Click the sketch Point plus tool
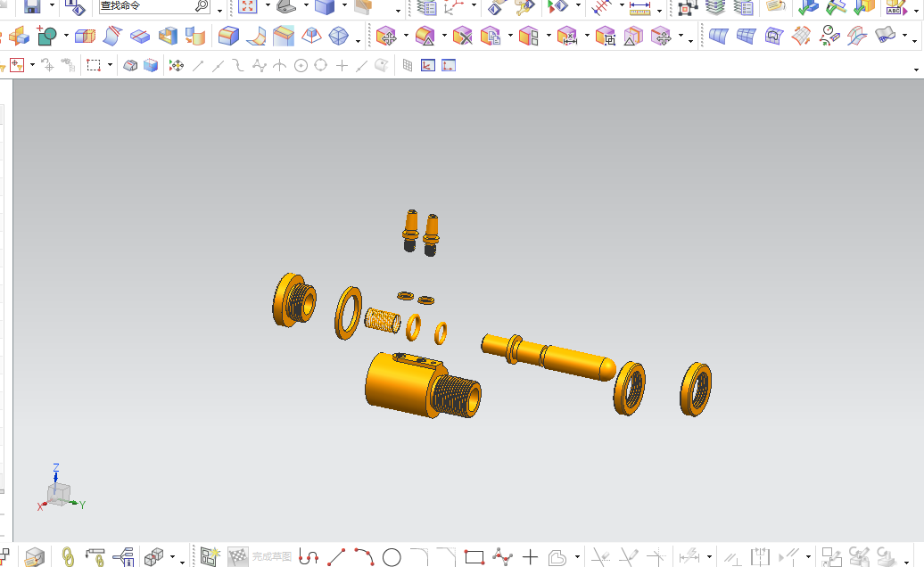 click(530, 557)
